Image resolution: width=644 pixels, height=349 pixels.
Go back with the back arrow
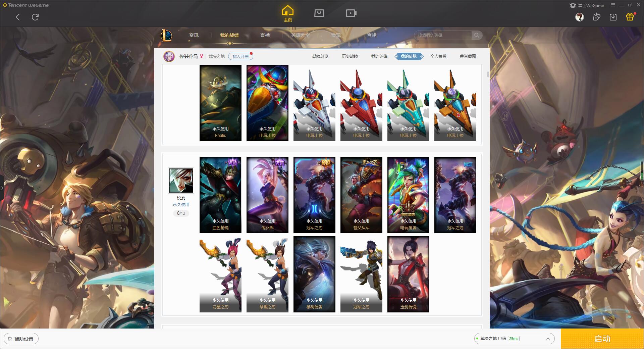(x=18, y=17)
